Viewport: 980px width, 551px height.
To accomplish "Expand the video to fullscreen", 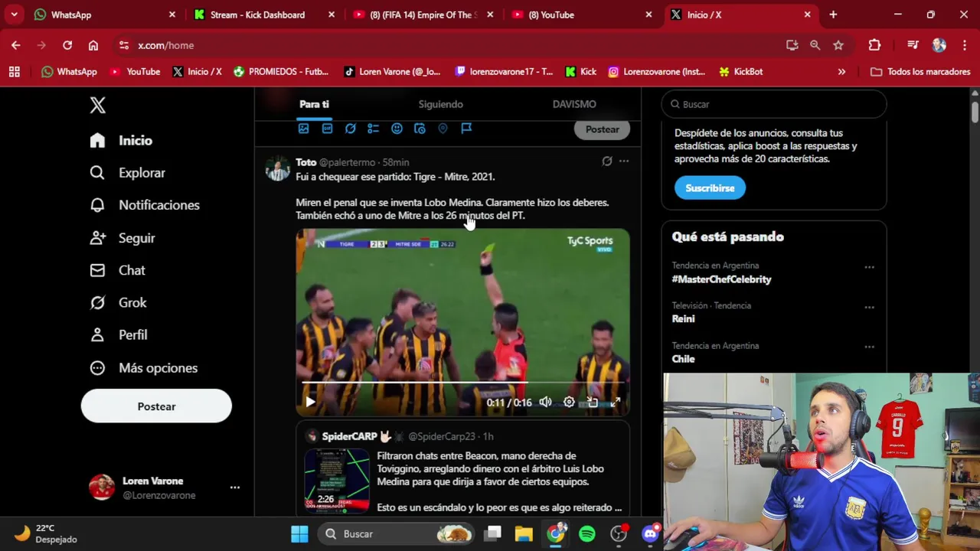I will [x=615, y=402].
